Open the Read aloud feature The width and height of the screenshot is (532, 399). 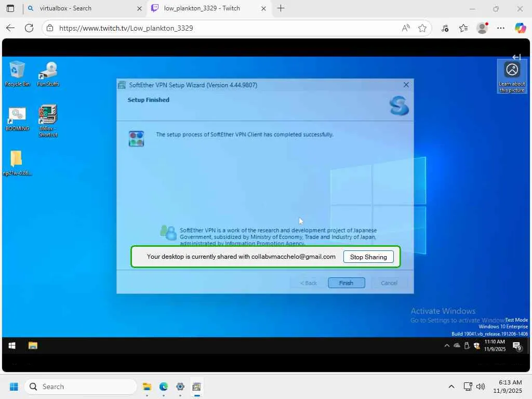405,28
